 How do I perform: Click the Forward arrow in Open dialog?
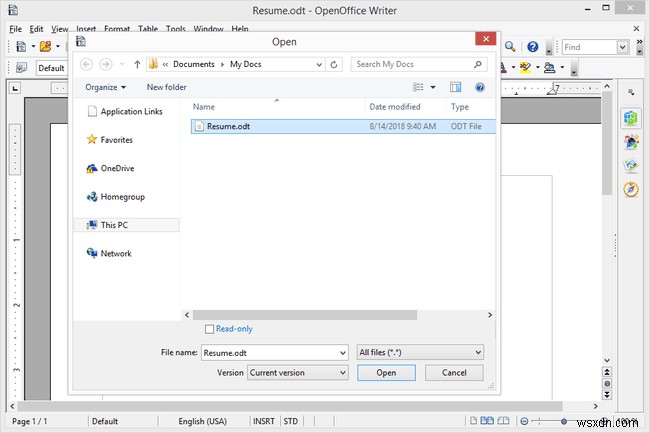pyautogui.click(x=106, y=64)
